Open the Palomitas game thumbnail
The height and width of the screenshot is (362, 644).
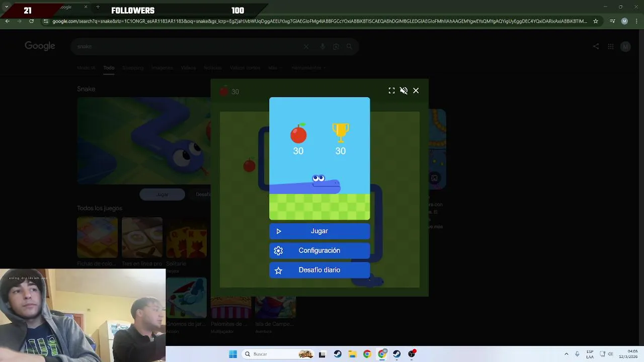click(x=231, y=307)
